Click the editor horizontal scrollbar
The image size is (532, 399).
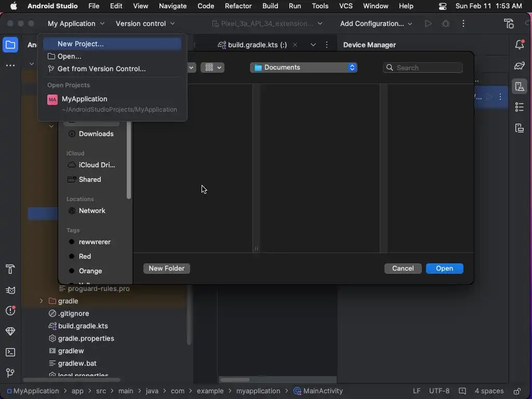point(235,380)
